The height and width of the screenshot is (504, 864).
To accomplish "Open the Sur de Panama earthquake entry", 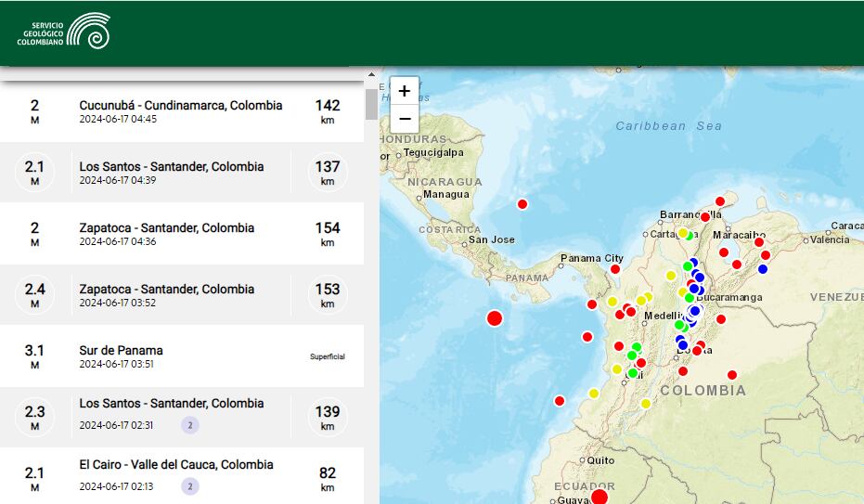I will coord(182,355).
